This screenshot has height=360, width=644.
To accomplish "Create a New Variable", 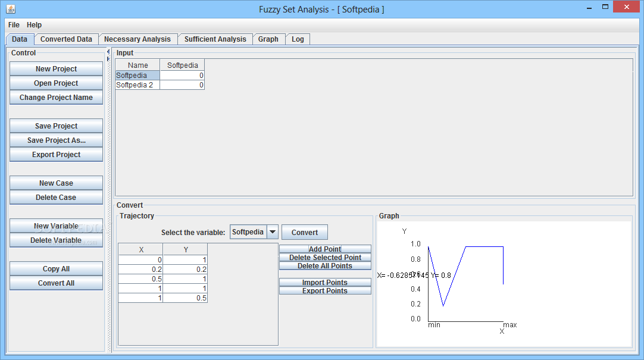I will point(57,226).
